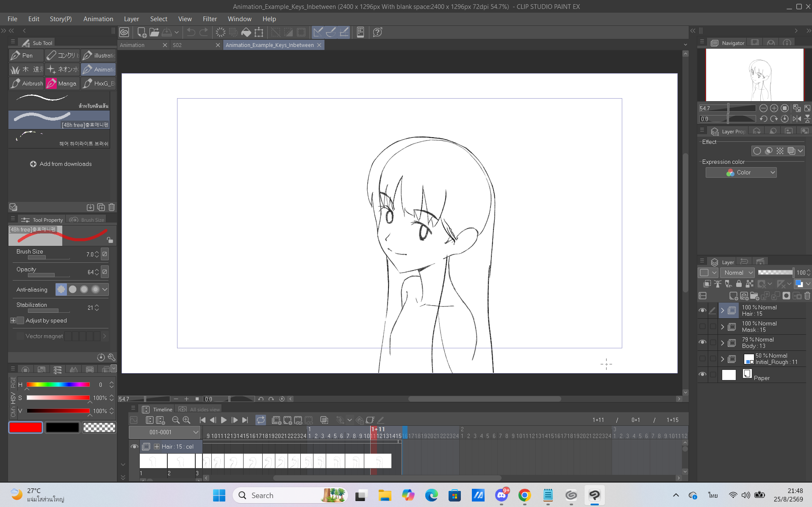Open the Expression color dropdown
This screenshot has height=507, width=812.
[x=741, y=172]
